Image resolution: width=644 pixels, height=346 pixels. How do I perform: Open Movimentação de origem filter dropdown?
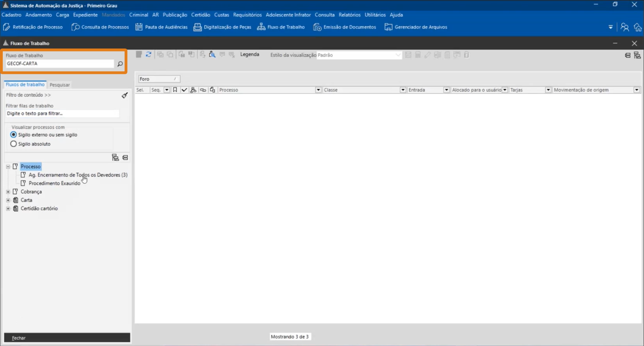coord(637,90)
